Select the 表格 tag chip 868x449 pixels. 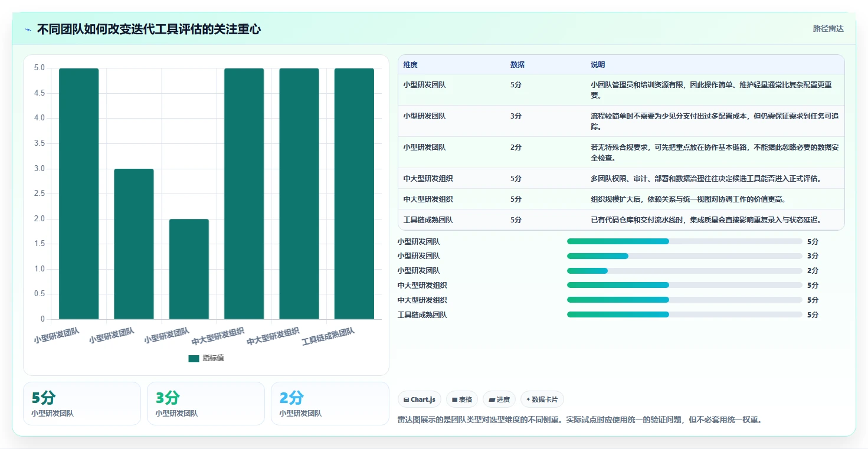point(462,399)
